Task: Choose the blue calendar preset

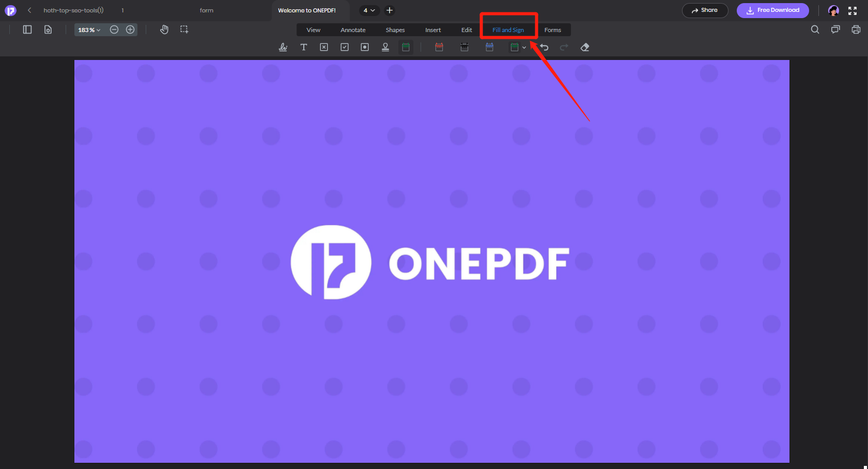Action: [489, 47]
